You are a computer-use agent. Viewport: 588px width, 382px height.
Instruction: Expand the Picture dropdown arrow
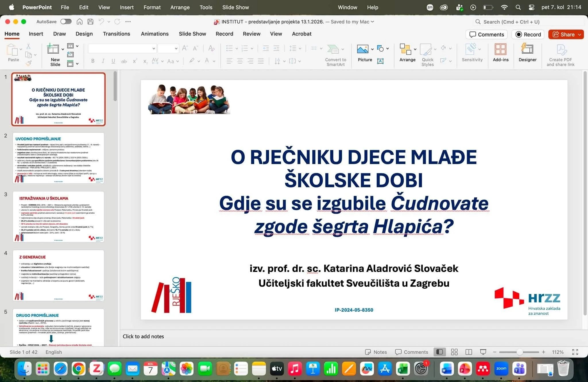372,49
